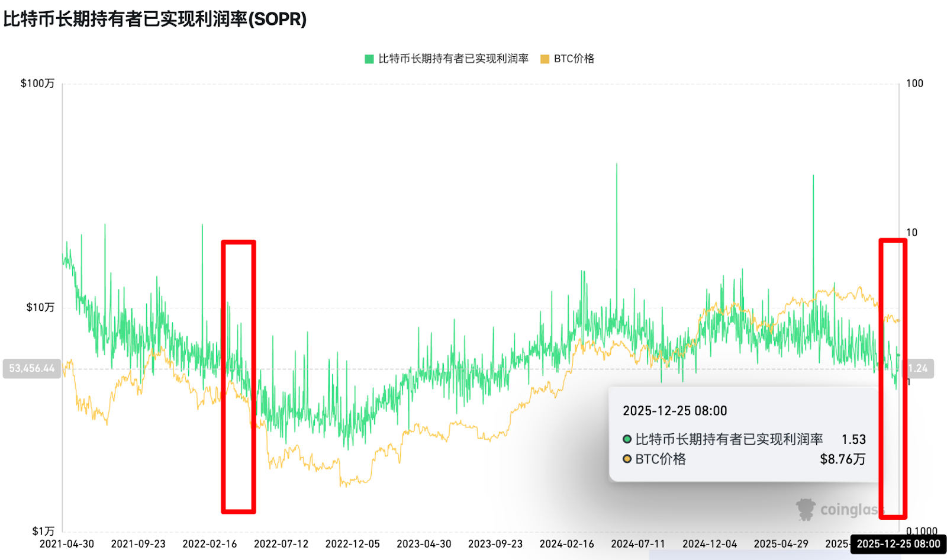
Task: Click the yellow BTC价格 legend square
Action: 545,59
